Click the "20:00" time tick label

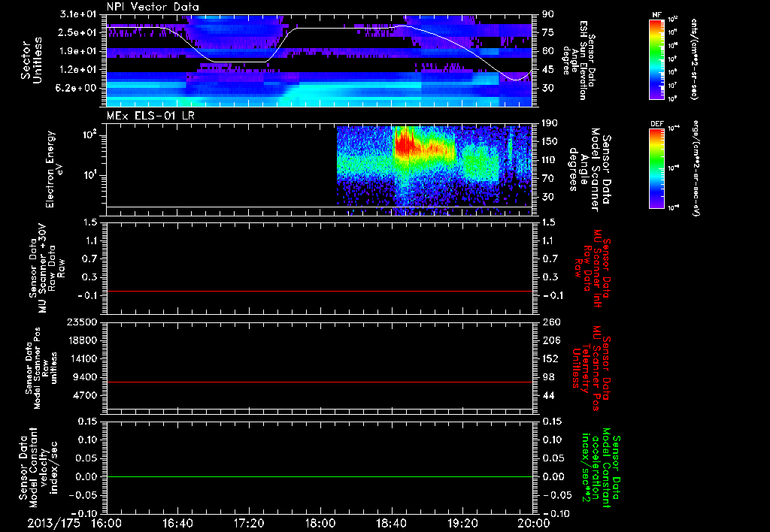click(534, 523)
